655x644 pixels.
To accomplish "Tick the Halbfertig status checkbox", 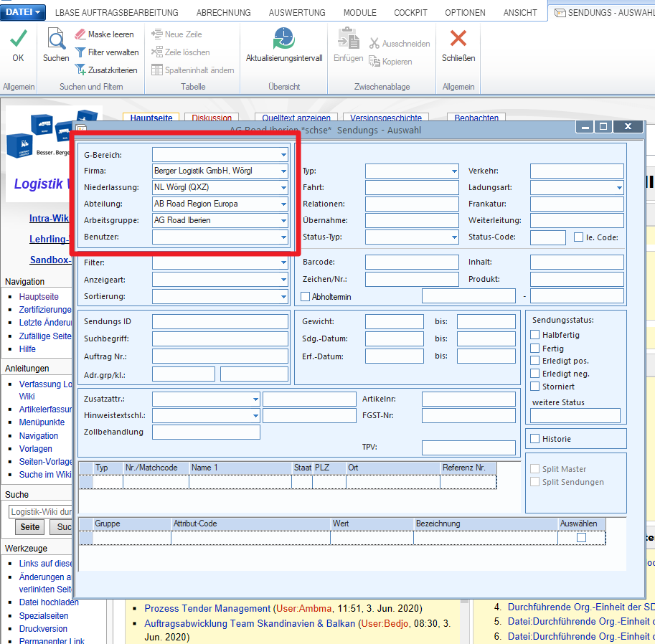I will pos(534,334).
